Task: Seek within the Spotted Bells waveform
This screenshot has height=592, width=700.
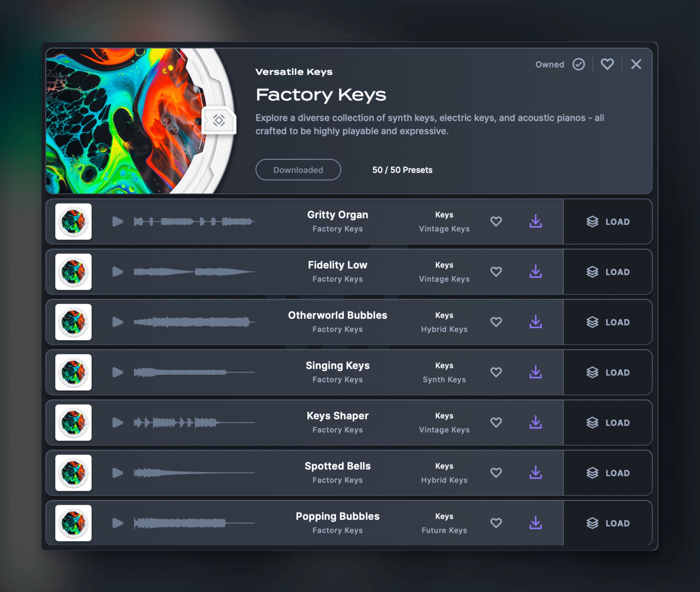Action: [194, 473]
